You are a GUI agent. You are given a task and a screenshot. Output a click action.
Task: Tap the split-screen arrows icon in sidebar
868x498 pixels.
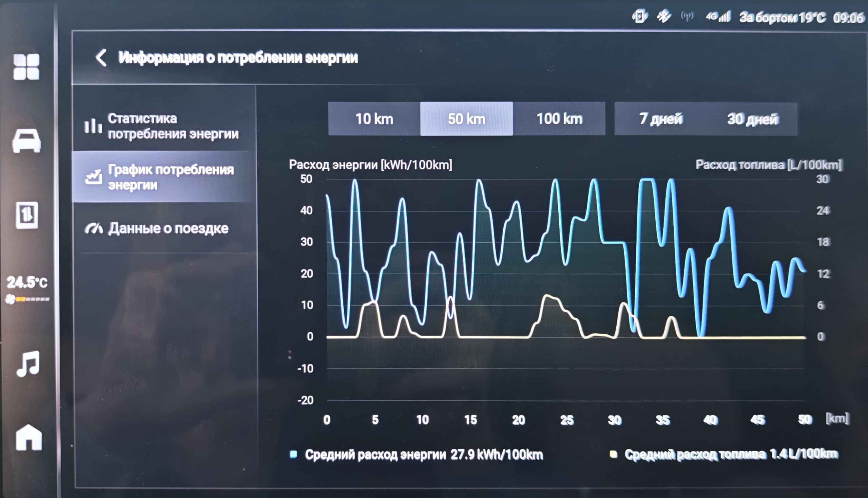point(27,215)
